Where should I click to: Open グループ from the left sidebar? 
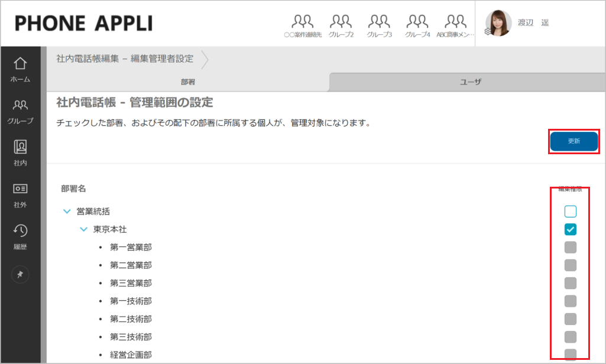tap(20, 110)
